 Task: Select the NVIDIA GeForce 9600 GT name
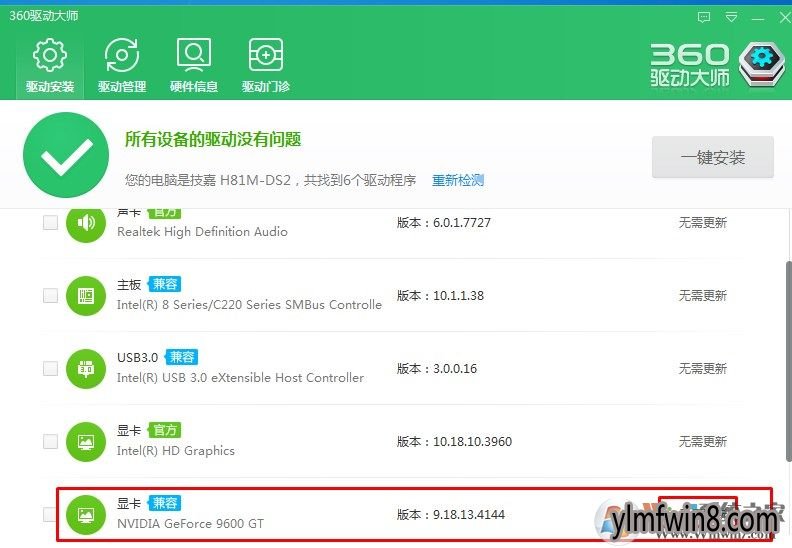point(190,524)
